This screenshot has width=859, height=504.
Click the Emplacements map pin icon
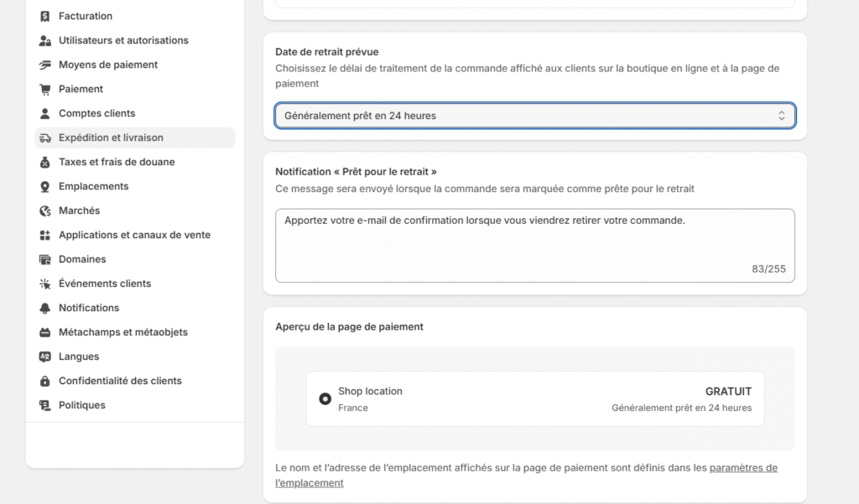[45, 186]
